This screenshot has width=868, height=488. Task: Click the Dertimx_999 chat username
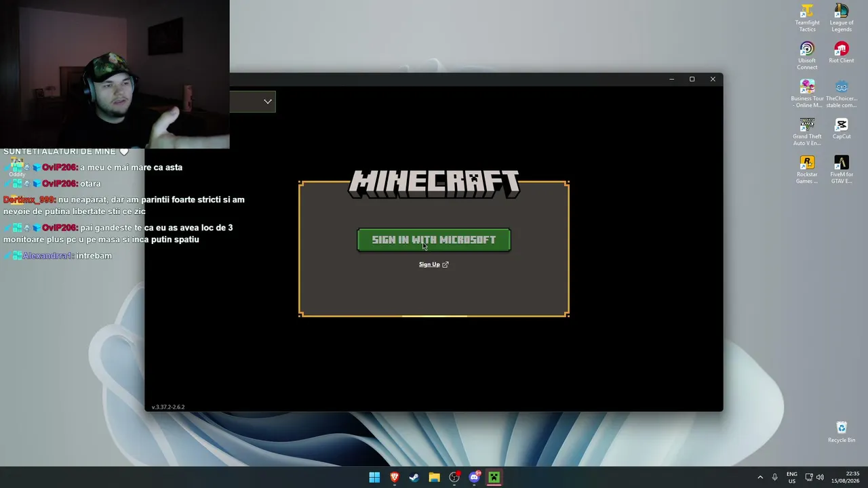point(28,200)
